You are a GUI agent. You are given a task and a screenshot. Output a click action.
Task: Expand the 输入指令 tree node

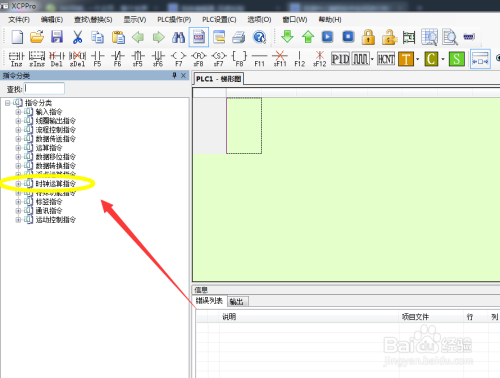[x=18, y=112]
